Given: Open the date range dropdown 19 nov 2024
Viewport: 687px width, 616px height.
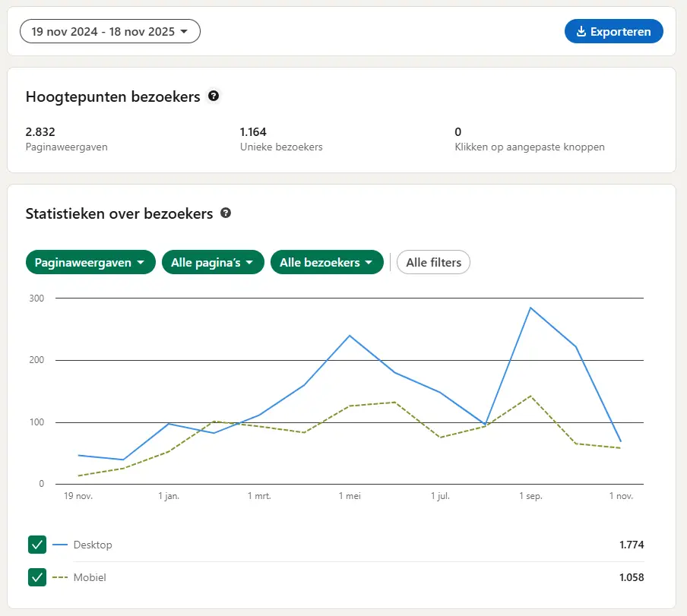Looking at the screenshot, I should point(109,32).
